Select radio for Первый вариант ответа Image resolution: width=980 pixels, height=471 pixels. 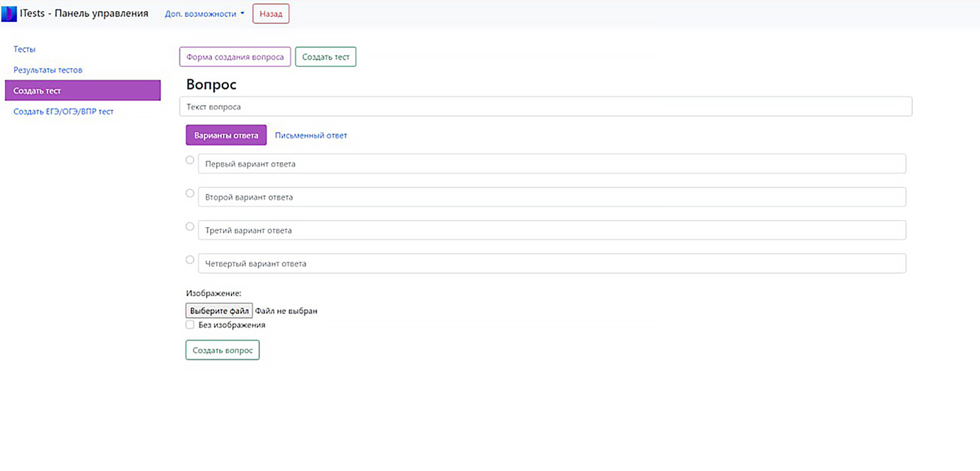[190, 160]
